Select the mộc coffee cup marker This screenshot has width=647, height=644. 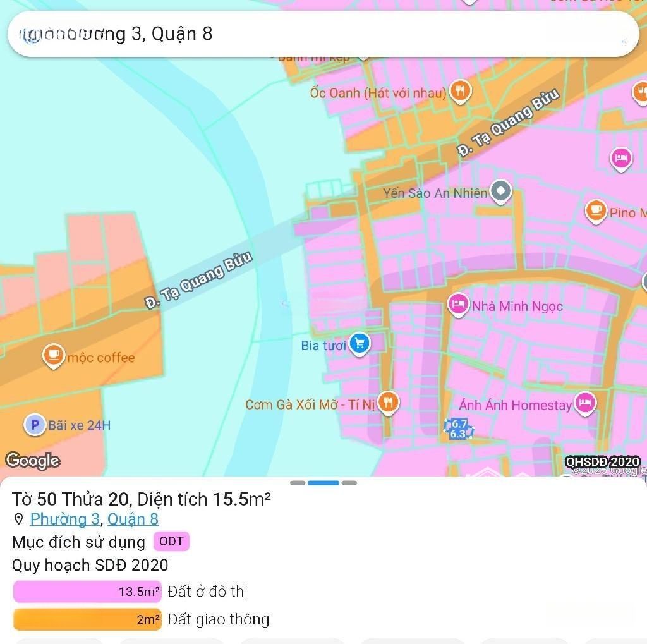[x=54, y=356]
